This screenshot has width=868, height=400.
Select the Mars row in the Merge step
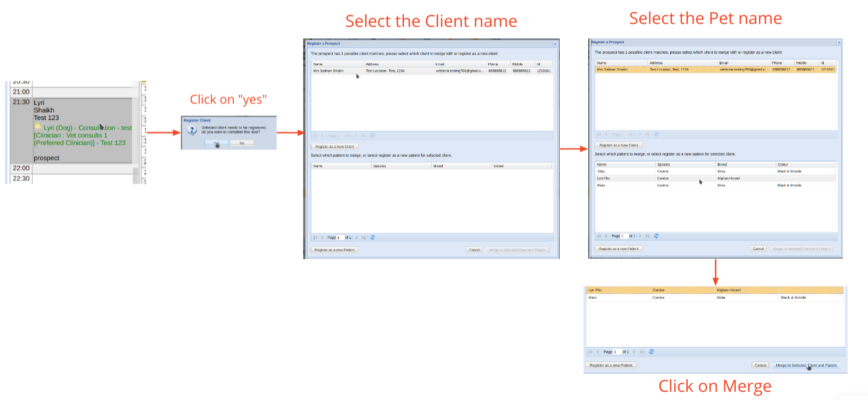(x=714, y=297)
